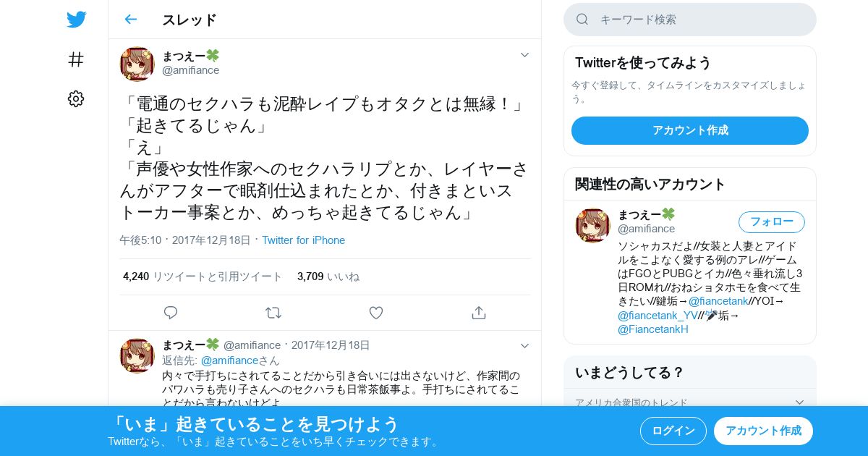Viewport: 868px width, 456px height.
Task: Share the tweet with the upload icon
Action: tap(478, 313)
